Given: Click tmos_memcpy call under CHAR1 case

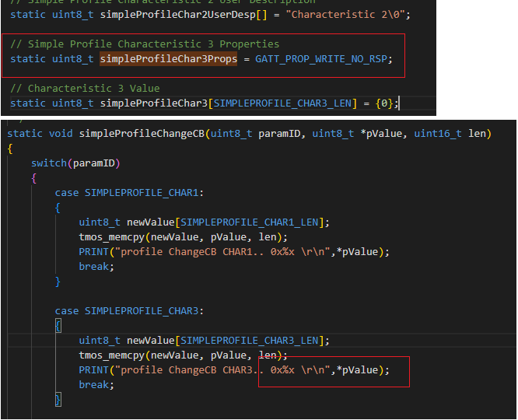Looking at the screenshot, I should [183, 237].
